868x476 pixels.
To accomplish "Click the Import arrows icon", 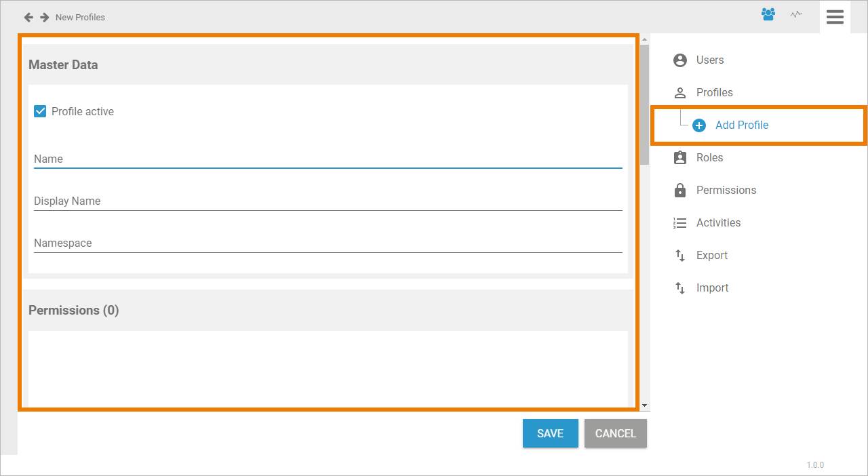I will pyautogui.click(x=679, y=287).
